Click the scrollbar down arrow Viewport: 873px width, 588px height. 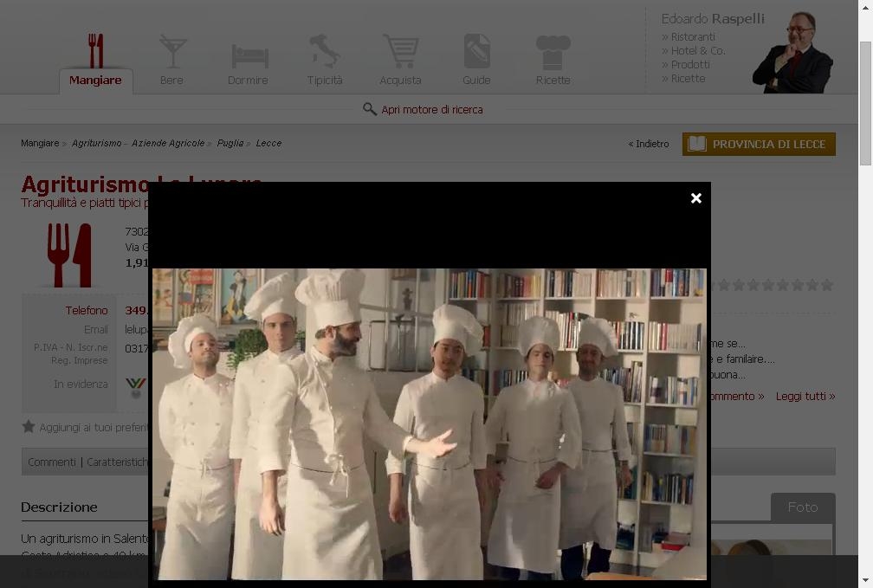[865, 581]
